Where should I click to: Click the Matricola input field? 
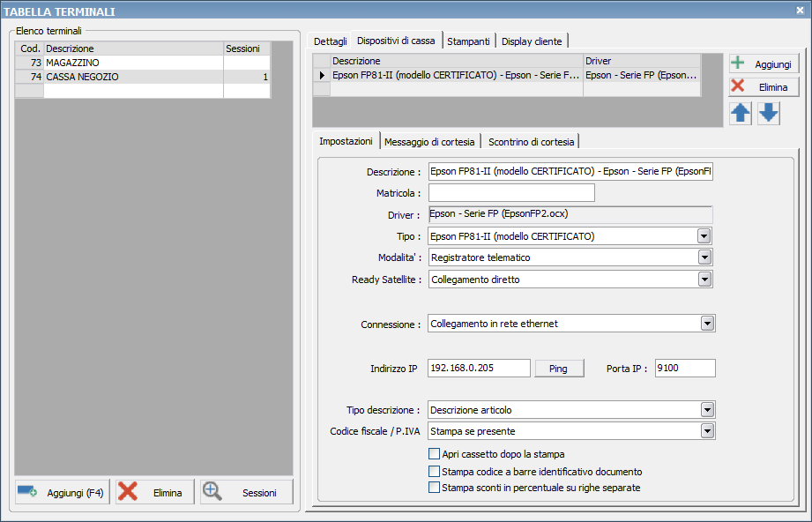point(510,193)
